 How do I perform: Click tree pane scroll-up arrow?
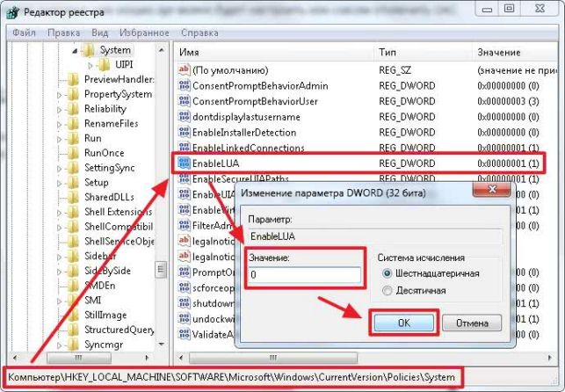point(161,50)
